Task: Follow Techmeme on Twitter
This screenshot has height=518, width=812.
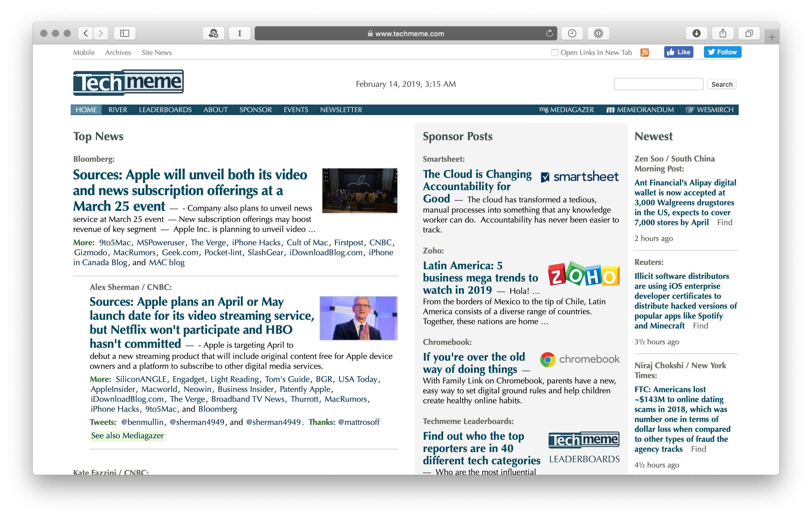Action: click(722, 52)
